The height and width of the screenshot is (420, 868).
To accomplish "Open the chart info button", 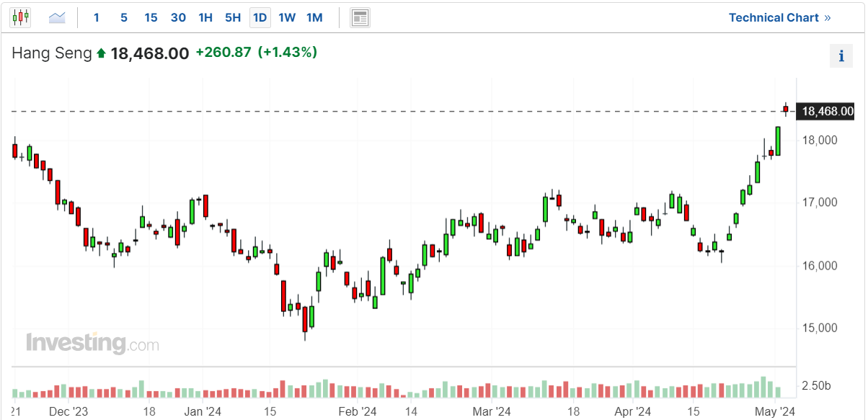I will pyautogui.click(x=841, y=55).
